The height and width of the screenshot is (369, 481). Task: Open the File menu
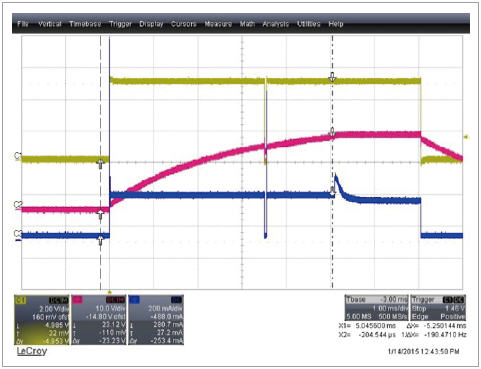coord(23,24)
